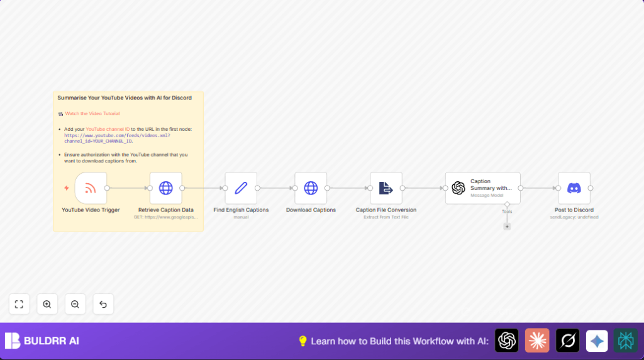This screenshot has height=360, width=644.
Task: Click the Learn how to Build banner text
Action: click(399, 341)
